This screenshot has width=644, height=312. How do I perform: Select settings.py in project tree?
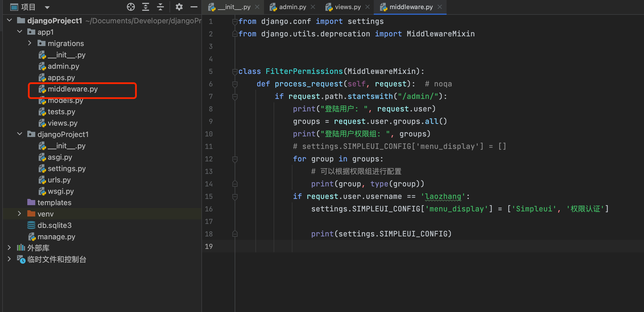67,169
